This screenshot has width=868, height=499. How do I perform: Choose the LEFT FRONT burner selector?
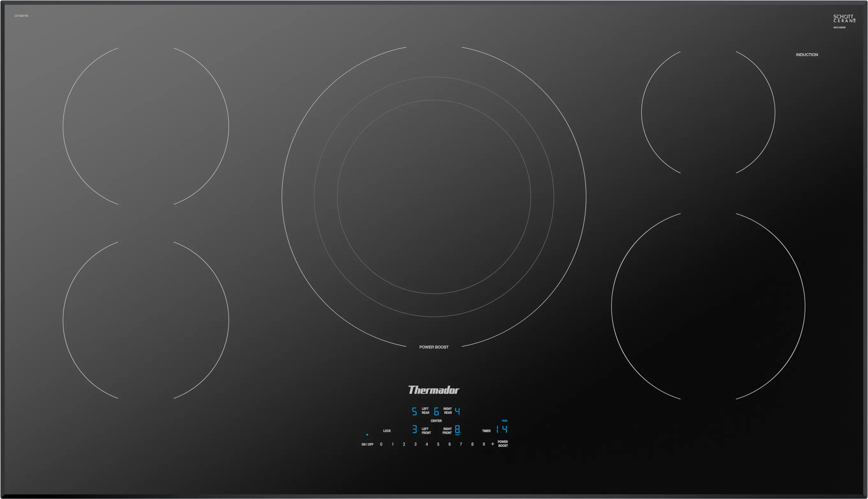426,431
